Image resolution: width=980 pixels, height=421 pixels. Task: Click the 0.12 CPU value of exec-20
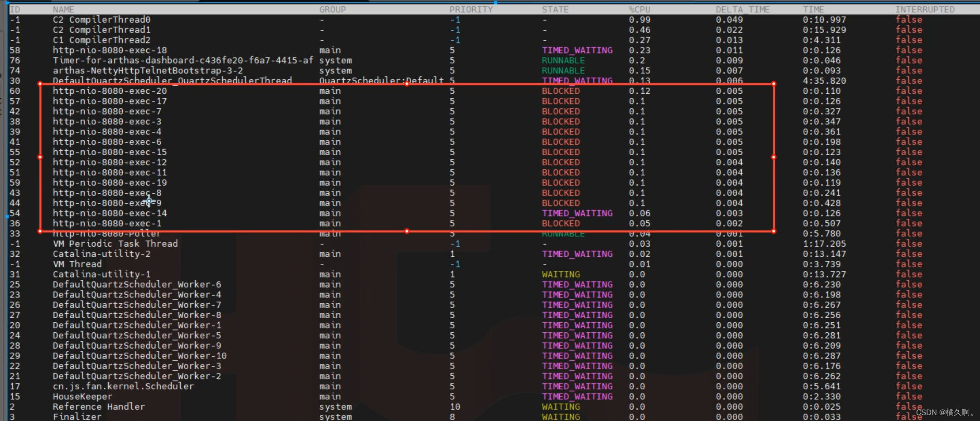[x=639, y=91]
